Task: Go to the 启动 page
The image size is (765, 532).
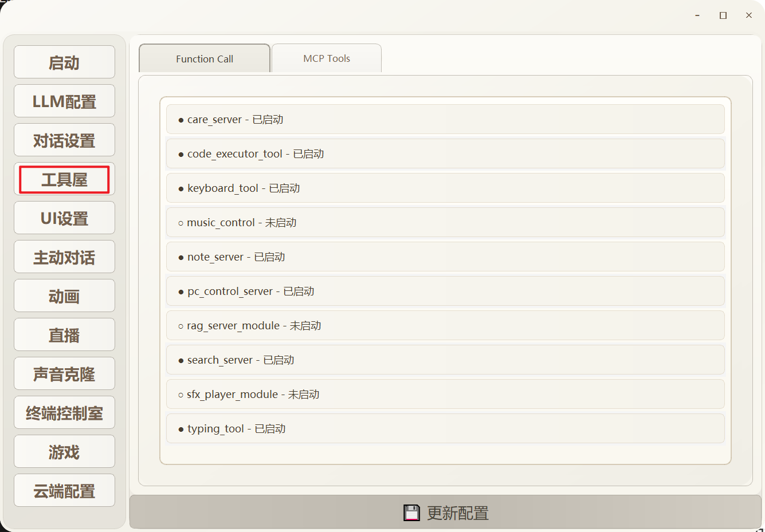Action: 64,62
